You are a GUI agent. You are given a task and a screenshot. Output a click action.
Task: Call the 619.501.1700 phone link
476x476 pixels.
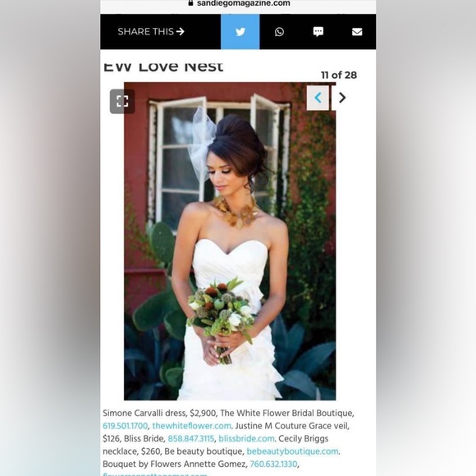(125, 426)
